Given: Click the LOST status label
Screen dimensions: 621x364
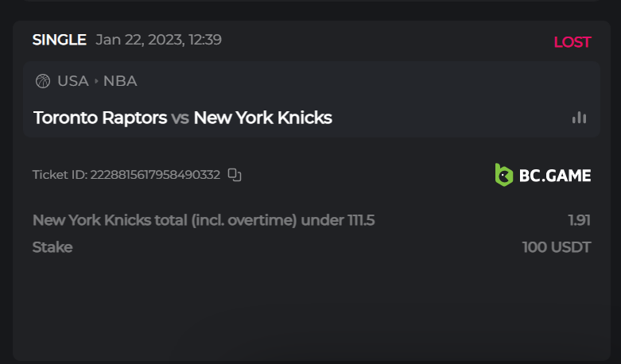Looking at the screenshot, I should point(572,42).
